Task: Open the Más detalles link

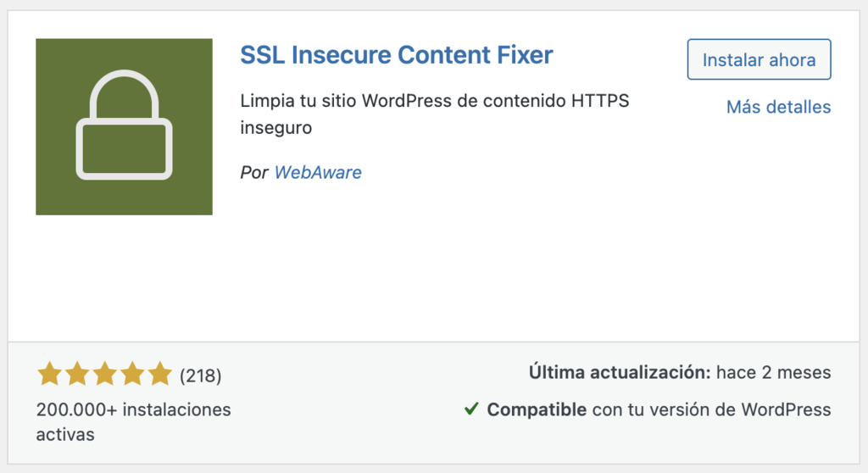Action: (778, 107)
